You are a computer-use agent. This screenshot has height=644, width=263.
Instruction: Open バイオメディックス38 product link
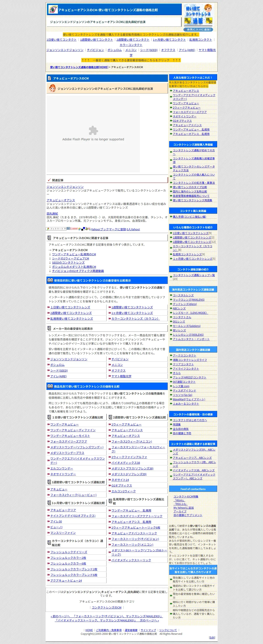coord(126,463)
